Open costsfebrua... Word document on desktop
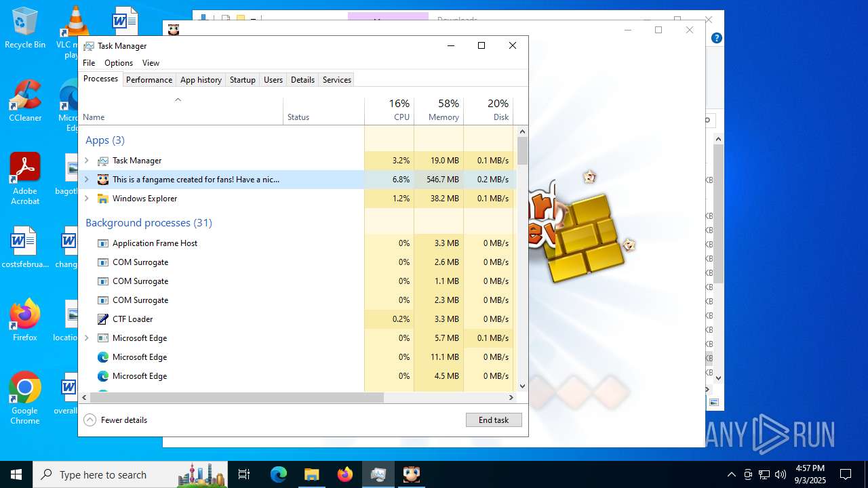 tap(25, 247)
